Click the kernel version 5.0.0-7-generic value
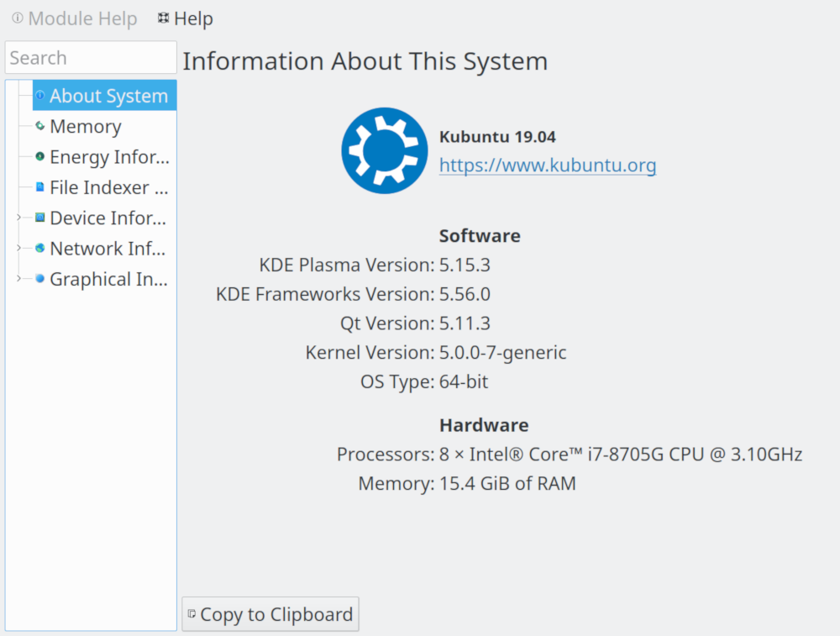This screenshot has width=840, height=636. pos(502,353)
